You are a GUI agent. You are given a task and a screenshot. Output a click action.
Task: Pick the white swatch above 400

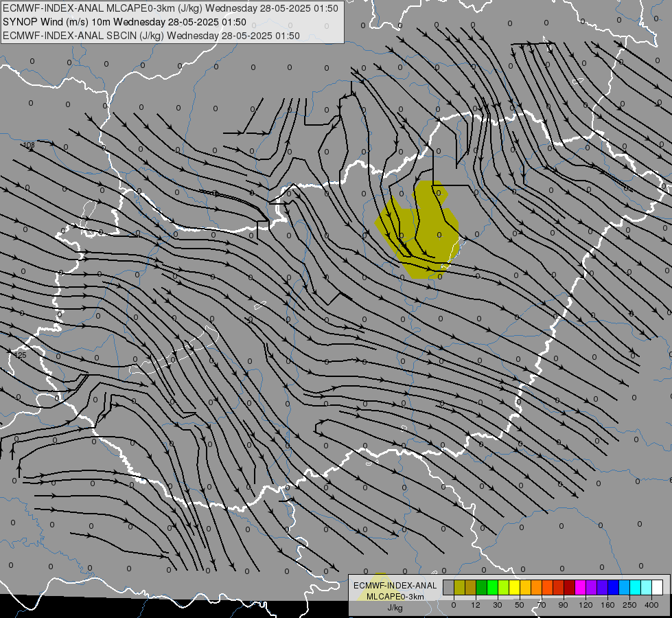point(657,587)
